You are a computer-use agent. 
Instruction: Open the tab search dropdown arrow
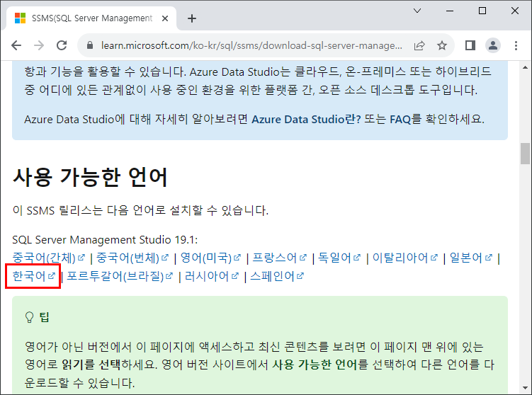417,11
